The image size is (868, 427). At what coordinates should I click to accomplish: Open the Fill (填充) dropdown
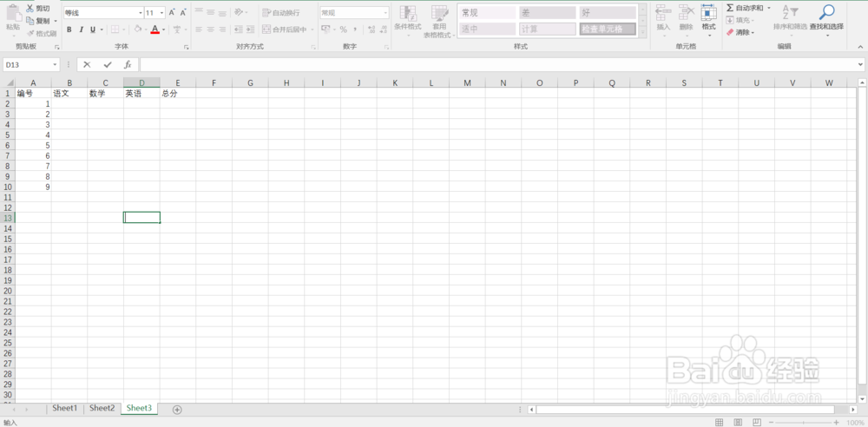pyautogui.click(x=741, y=21)
